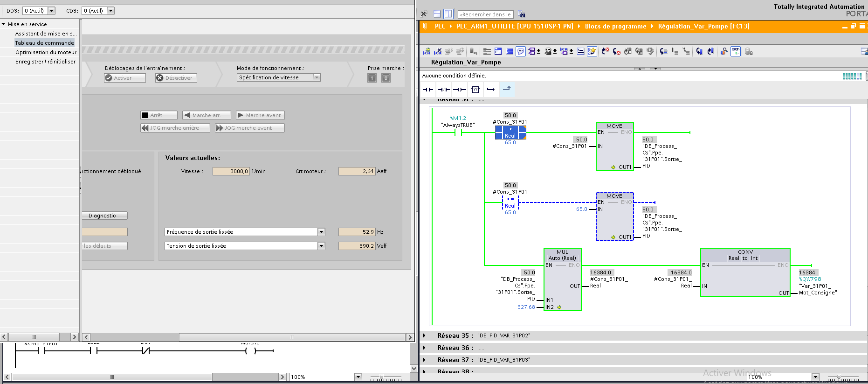This screenshot has width=868, height=384.
Task: Adjust the ladder editor zoom slider
Action: tap(839, 377)
